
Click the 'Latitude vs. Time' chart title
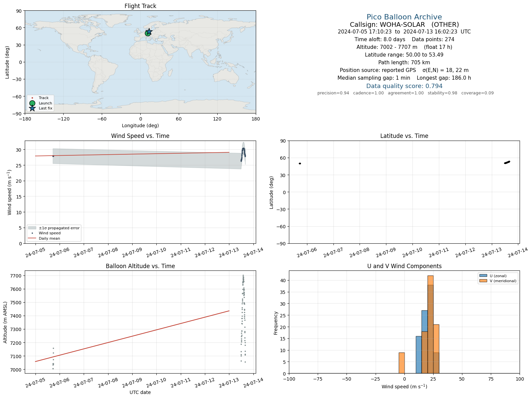[x=404, y=136]
